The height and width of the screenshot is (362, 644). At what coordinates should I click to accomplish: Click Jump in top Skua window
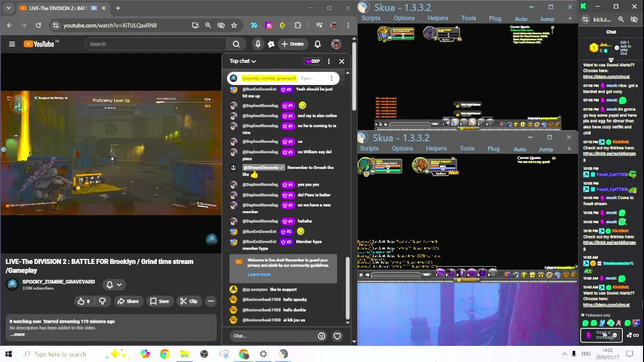pos(547,19)
